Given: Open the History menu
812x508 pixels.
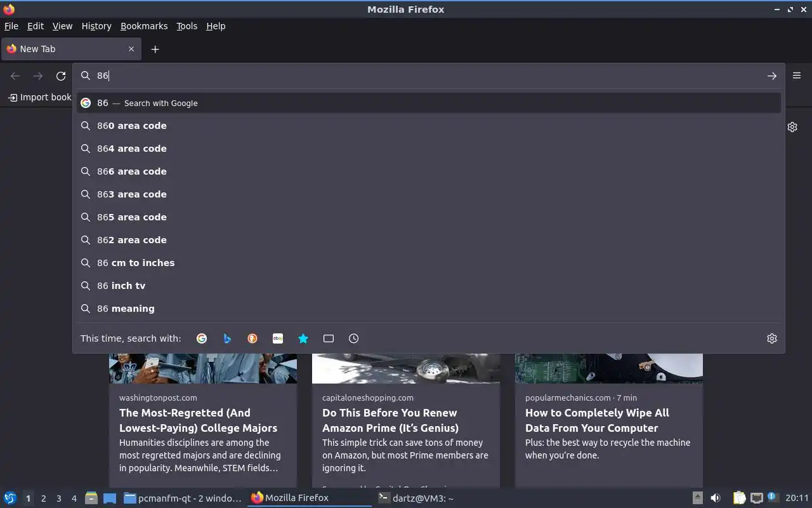Looking at the screenshot, I should pyautogui.click(x=96, y=26).
